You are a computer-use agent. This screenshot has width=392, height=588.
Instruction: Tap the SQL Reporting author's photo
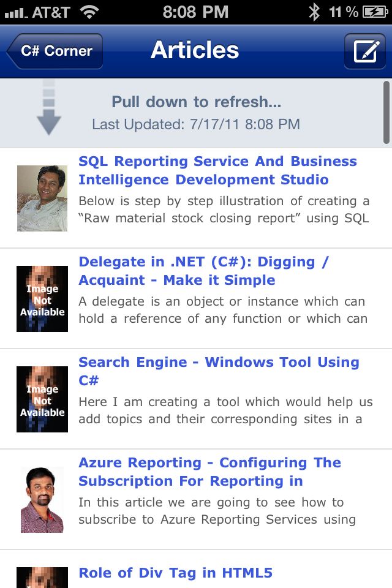[x=42, y=197]
